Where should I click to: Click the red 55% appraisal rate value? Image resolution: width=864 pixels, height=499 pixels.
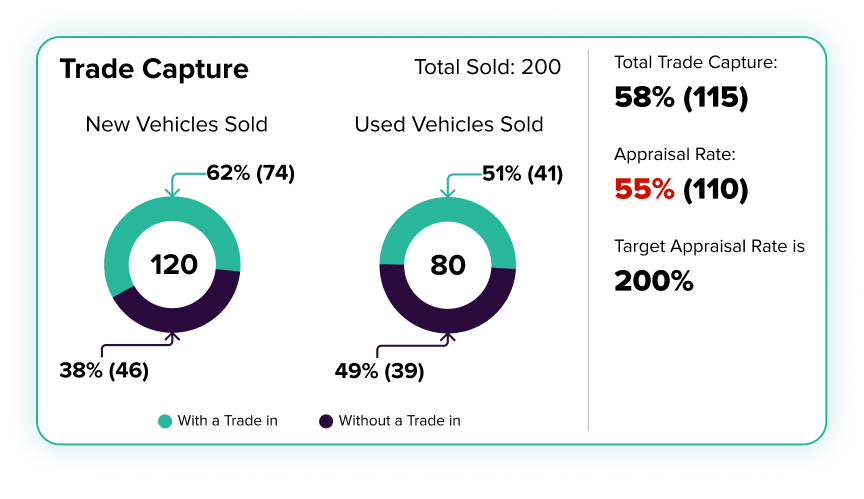(644, 189)
